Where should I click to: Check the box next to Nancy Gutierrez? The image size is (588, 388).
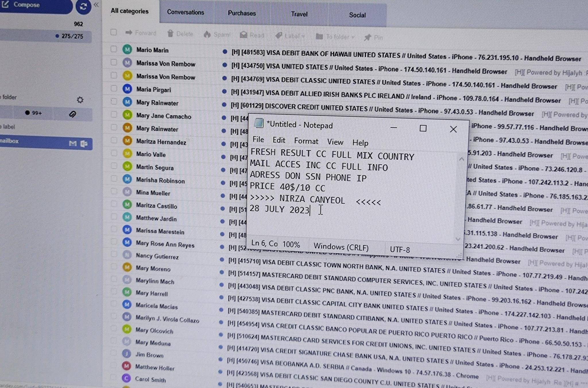[114, 254]
